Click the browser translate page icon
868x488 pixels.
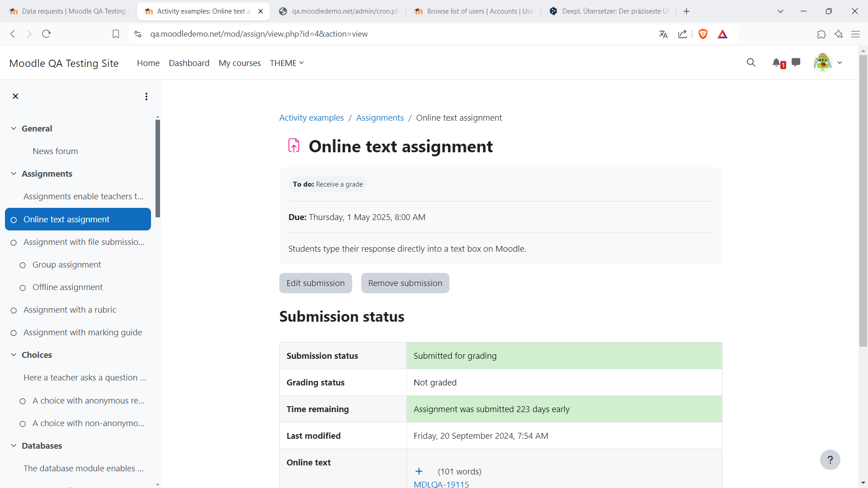click(663, 34)
